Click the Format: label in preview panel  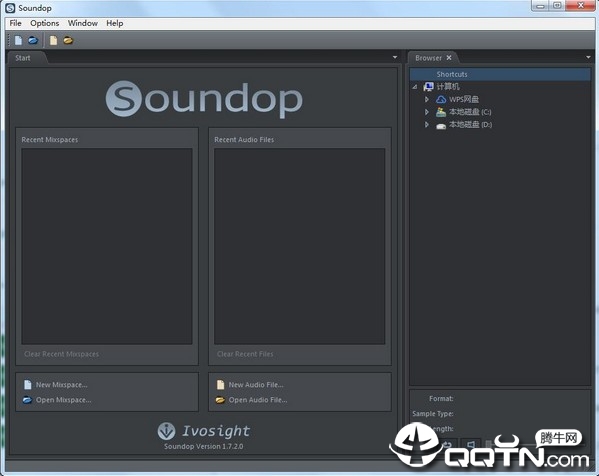coord(441,398)
